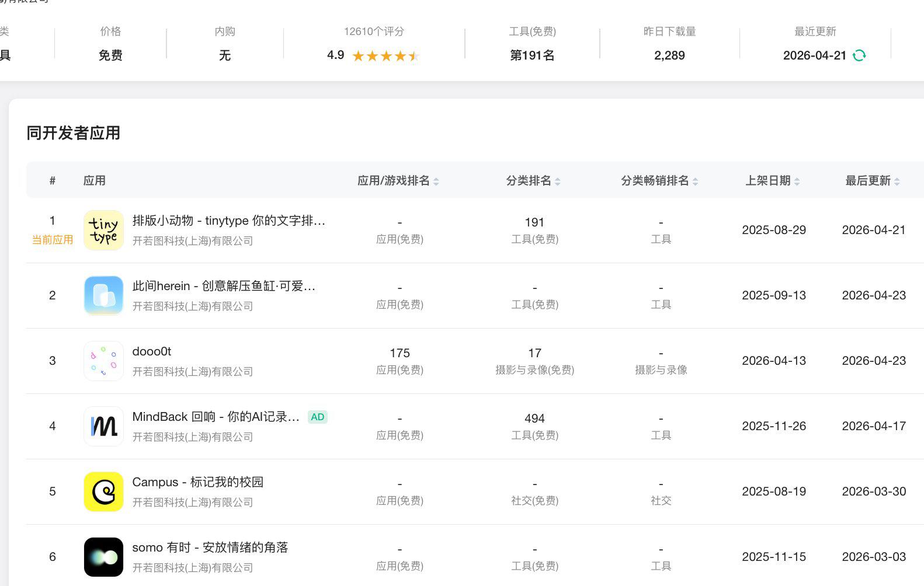924x586 pixels.
Task: Open 排版小动物 - tinytype app title link
Action: [228, 221]
